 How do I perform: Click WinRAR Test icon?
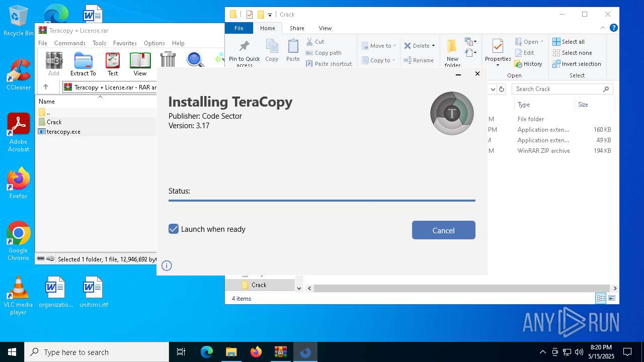(113, 64)
